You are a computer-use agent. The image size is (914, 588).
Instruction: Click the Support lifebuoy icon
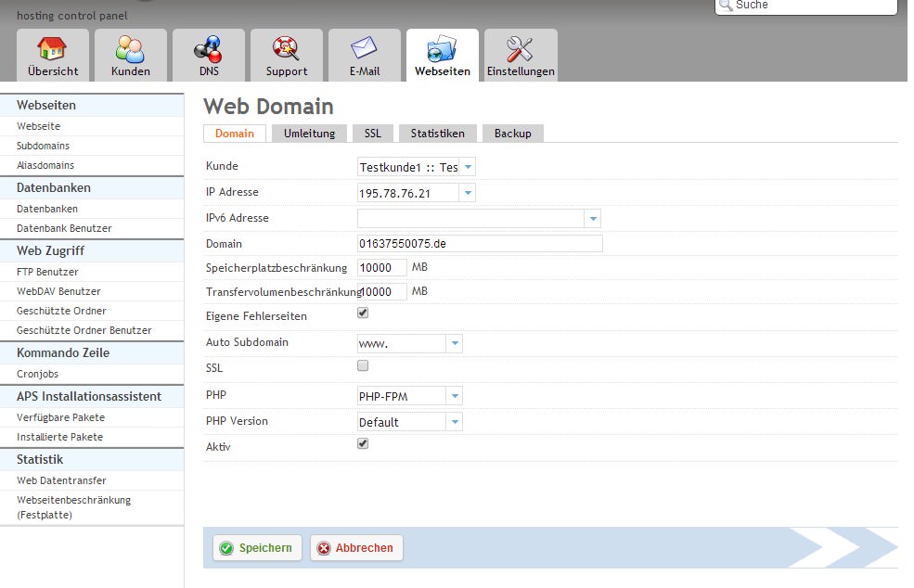tap(286, 49)
